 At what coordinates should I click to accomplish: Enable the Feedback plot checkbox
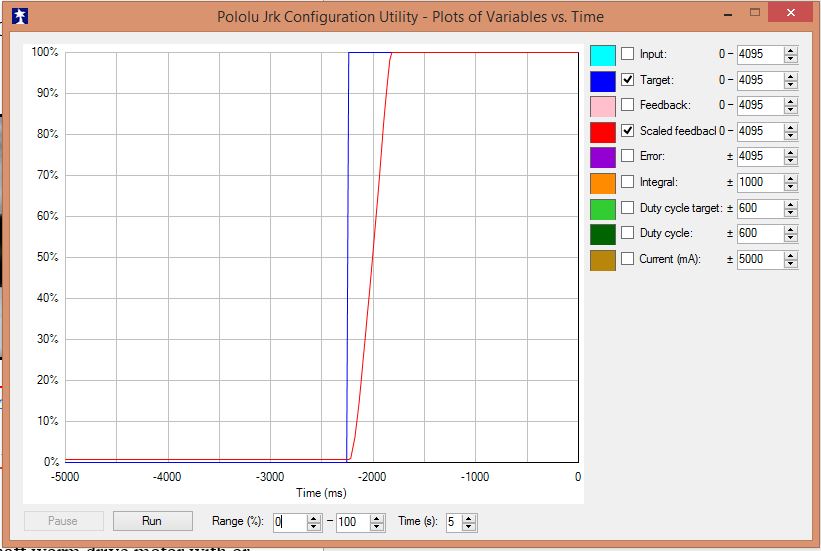tap(627, 105)
